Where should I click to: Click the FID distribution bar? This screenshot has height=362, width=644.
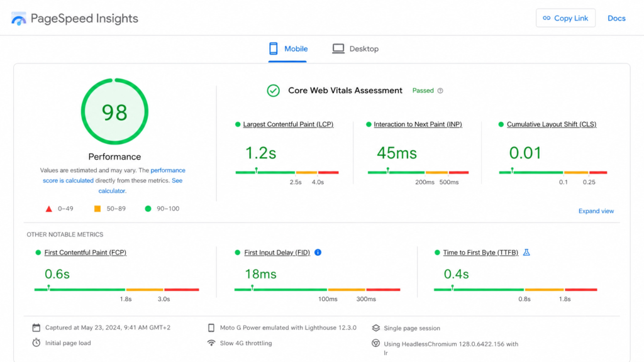pos(317,289)
